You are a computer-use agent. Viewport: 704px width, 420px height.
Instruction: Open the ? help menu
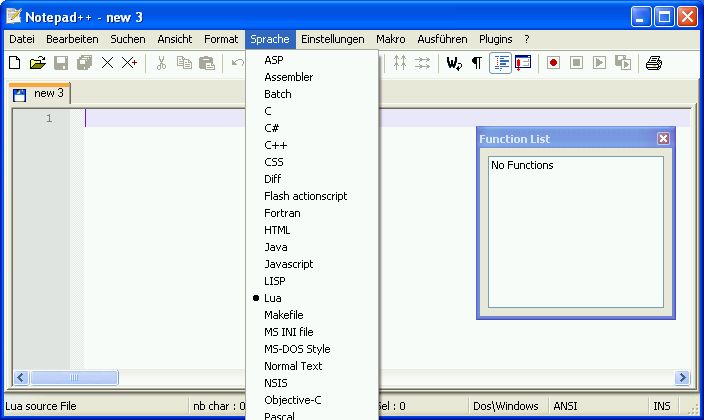coord(527,39)
